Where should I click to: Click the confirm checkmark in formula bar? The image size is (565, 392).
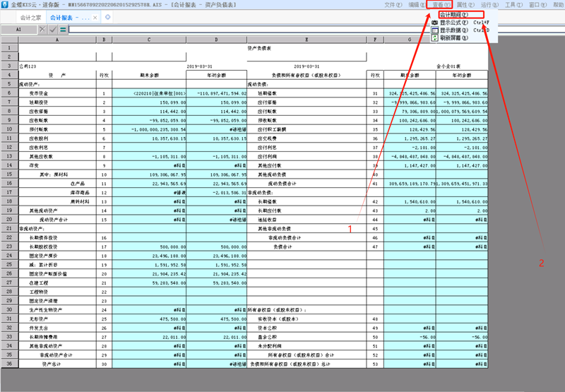[53, 30]
